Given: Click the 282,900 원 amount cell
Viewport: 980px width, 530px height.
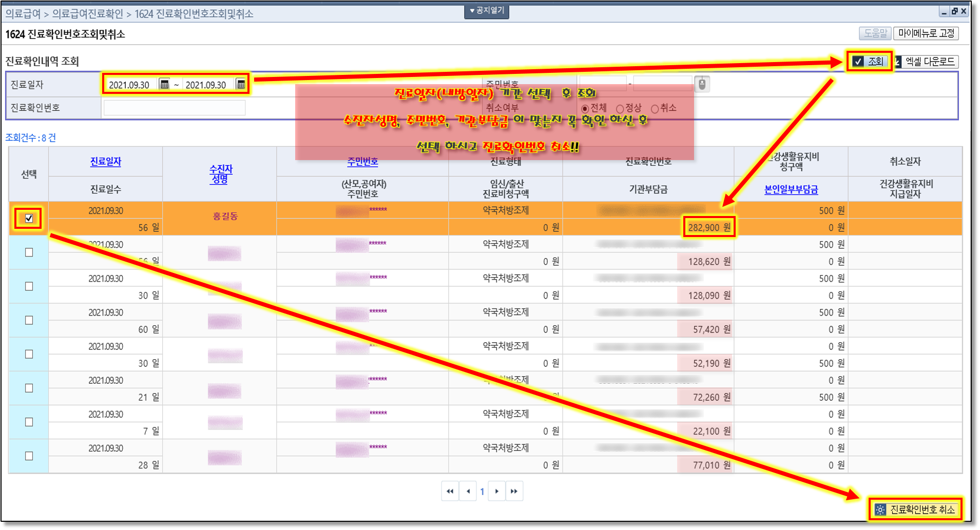Looking at the screenshot, I should (x=709, y=227).
